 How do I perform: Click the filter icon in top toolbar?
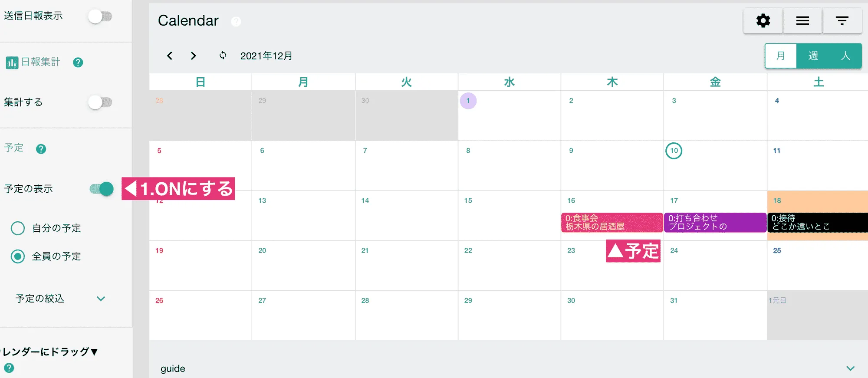842,20
